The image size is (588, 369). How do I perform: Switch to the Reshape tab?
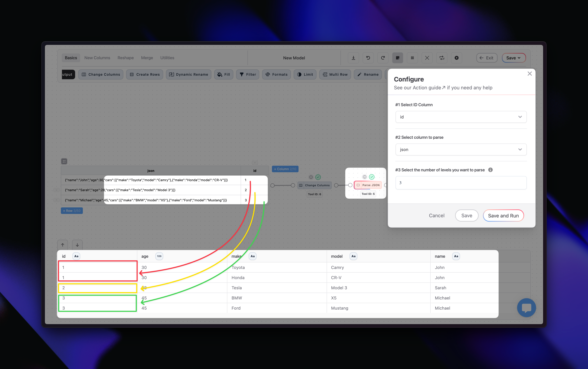pyautogui.click(x=126, y=58)
